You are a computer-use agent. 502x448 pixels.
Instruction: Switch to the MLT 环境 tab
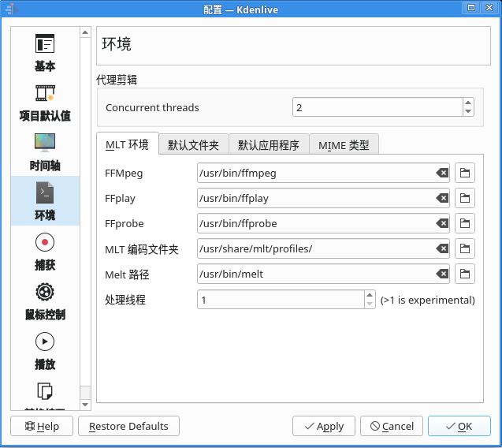127,144
